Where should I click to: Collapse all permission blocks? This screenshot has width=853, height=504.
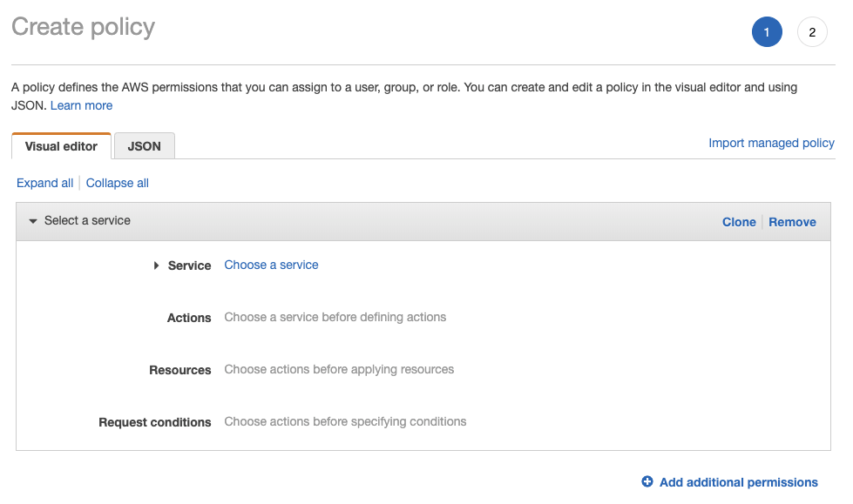click(x=117, y=183)
